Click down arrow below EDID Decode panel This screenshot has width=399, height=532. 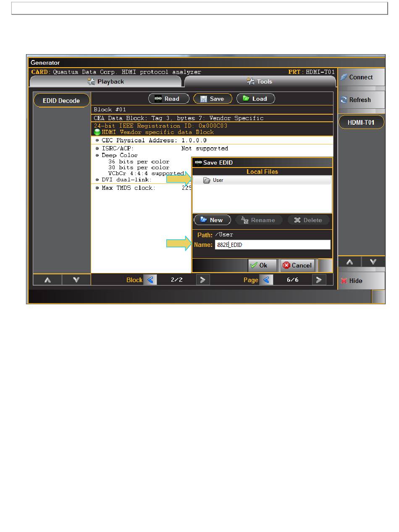(x=76, y=280)
